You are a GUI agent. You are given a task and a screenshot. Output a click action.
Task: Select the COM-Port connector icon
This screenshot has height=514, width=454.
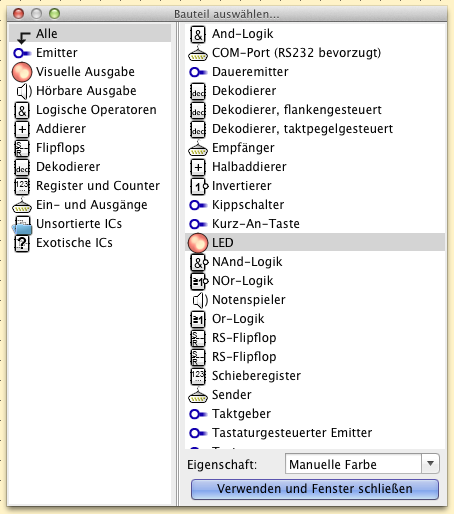coord(198,54)
